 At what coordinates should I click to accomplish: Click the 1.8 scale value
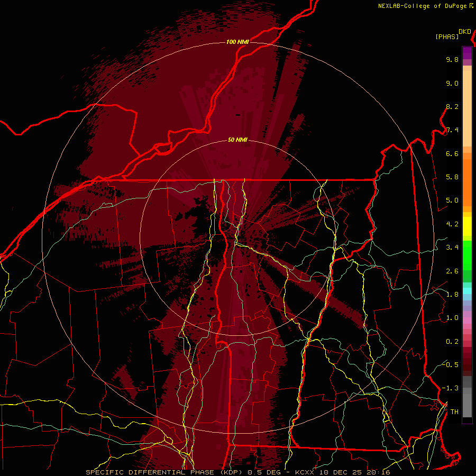click(x=452, y=295)
